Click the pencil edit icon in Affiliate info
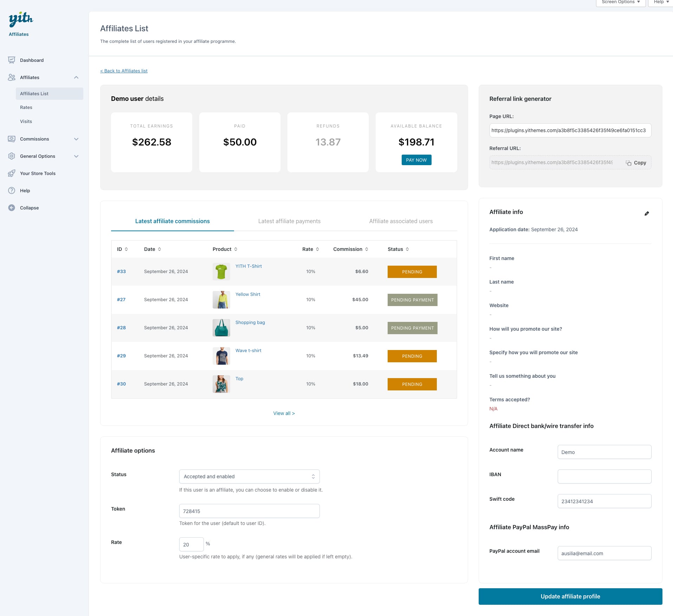 tap(647, 213)
